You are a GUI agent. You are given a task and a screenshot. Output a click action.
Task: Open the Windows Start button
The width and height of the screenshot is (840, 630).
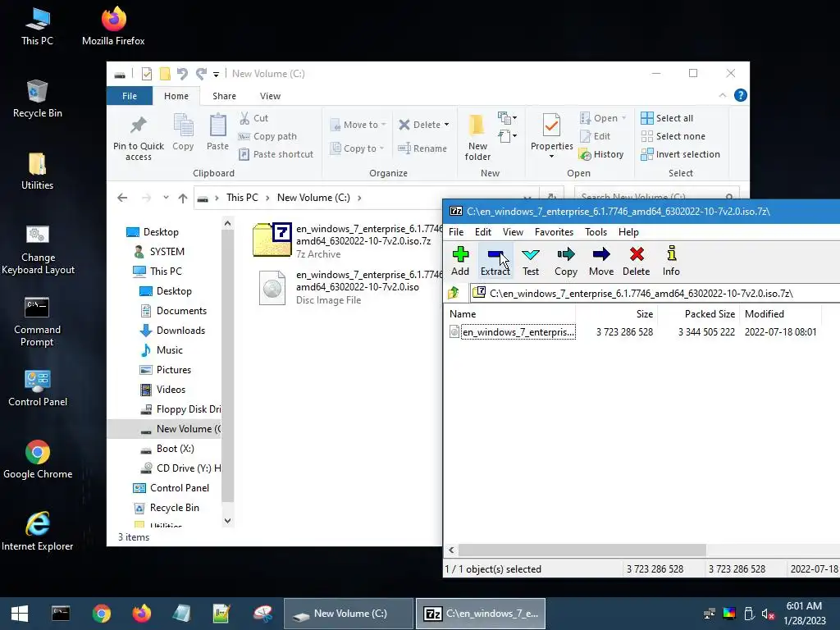tap(20, 614)
